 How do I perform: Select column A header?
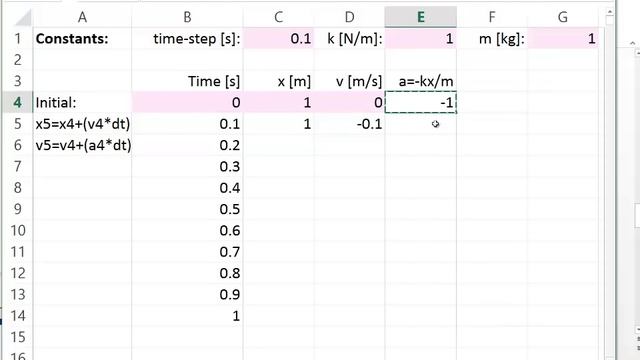pos(82,17)
